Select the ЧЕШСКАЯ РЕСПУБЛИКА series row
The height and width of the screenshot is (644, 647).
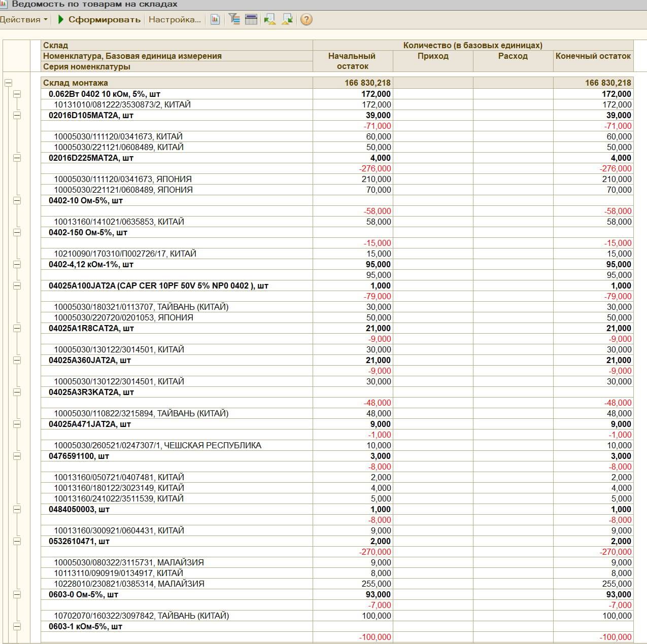point(158,445)
